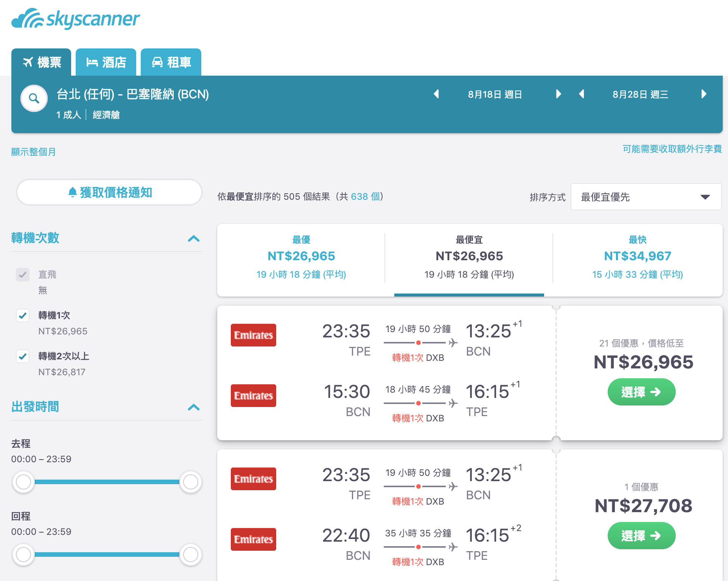Go to previous departure date arrow
The image size is (728, 581).
coord(436,94)
